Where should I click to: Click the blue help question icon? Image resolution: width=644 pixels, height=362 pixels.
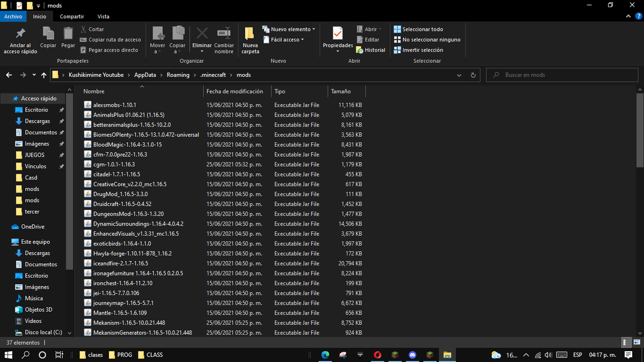coord(638,17)
